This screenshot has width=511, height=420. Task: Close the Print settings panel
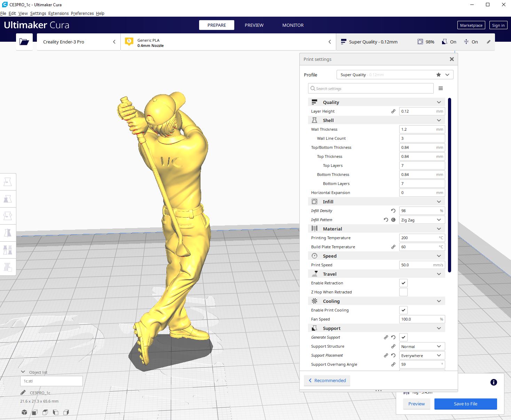click(451, 59)
